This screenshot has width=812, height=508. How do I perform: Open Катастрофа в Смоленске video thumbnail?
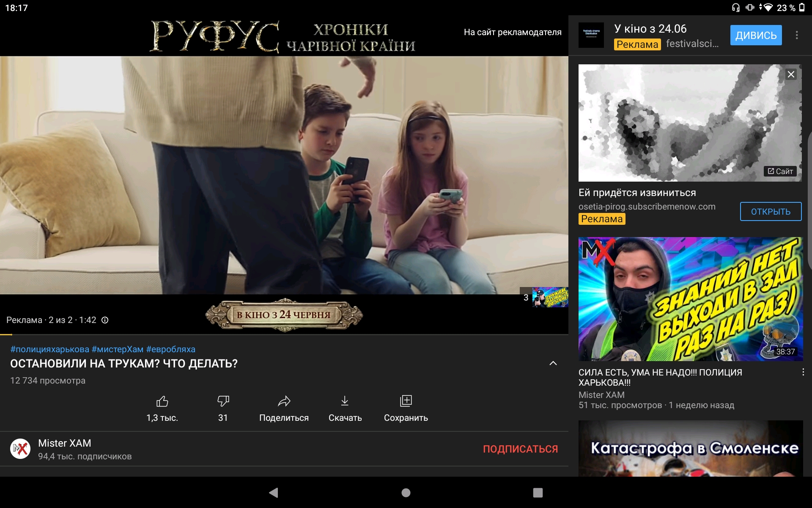(691, 448)
